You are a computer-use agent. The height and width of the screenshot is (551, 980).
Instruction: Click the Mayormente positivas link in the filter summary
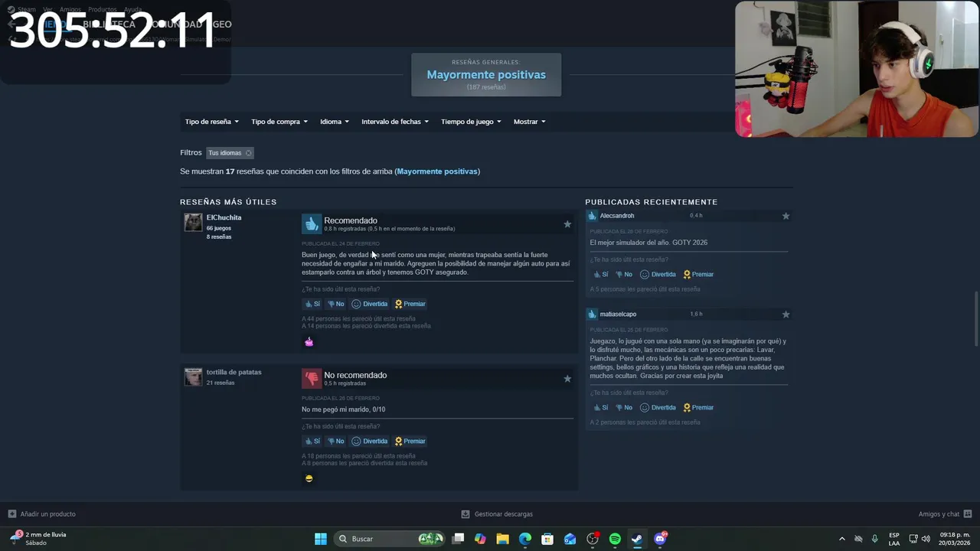pos(437,171)
